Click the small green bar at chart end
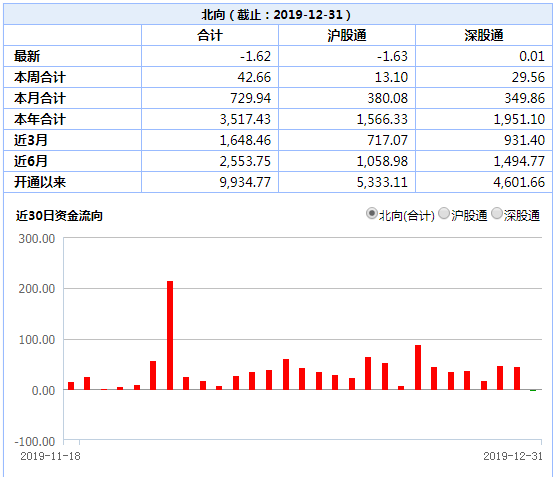Viewport: 556px width, 479px height. pos(533,390)
